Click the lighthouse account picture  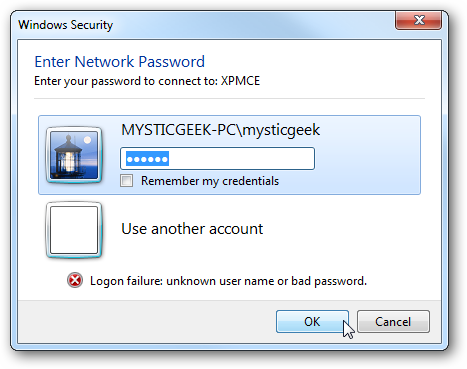click(74, 155)
